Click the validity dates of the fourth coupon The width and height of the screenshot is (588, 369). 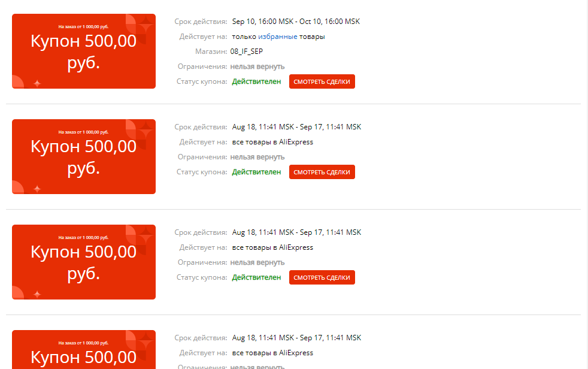pos(296,337)
